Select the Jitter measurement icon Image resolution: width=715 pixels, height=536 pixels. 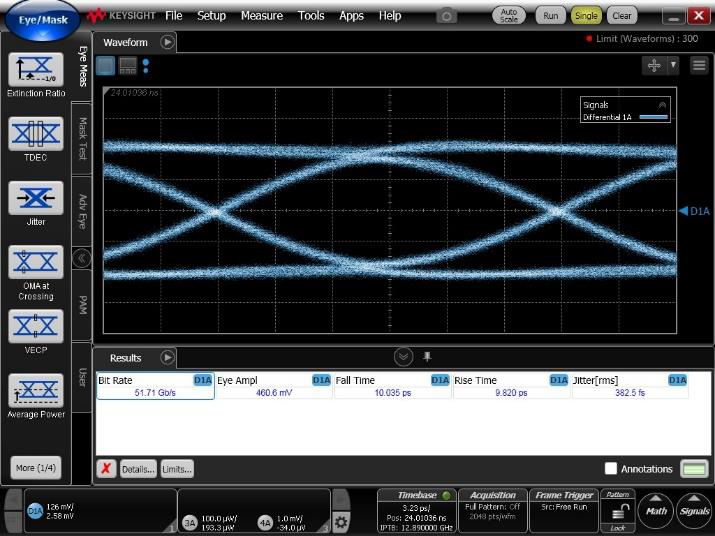[x=35, y=198]
